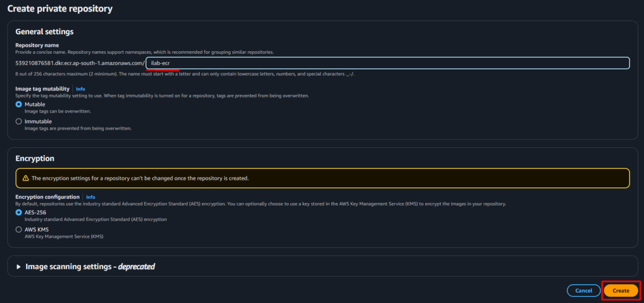Click the encryption settings warning message text
The width and height of the screenshot is (644, 303).
click(140, 178)
